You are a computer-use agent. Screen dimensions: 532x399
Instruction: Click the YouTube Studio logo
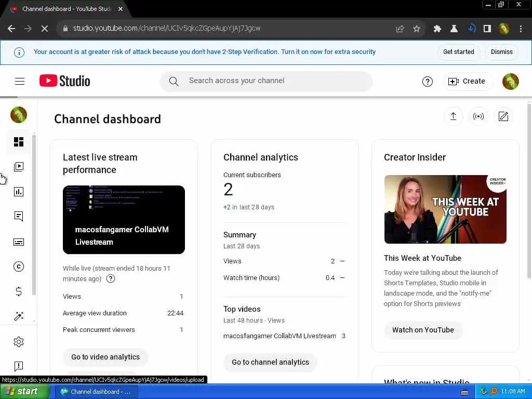65,81
